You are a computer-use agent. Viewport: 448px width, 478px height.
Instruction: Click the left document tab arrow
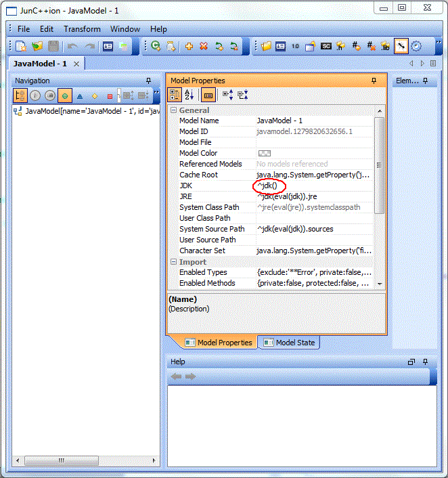pyautogui.click(x=411, y=64)
